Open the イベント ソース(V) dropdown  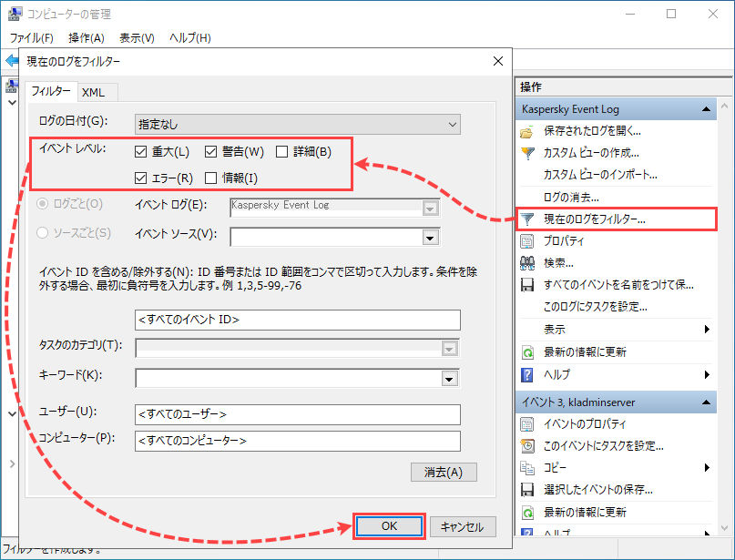430,238
